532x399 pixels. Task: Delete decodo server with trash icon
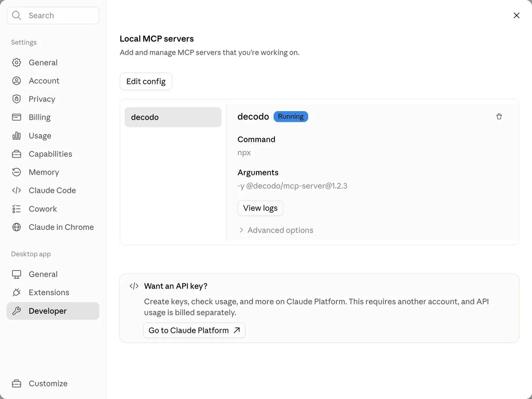point(499,116)
